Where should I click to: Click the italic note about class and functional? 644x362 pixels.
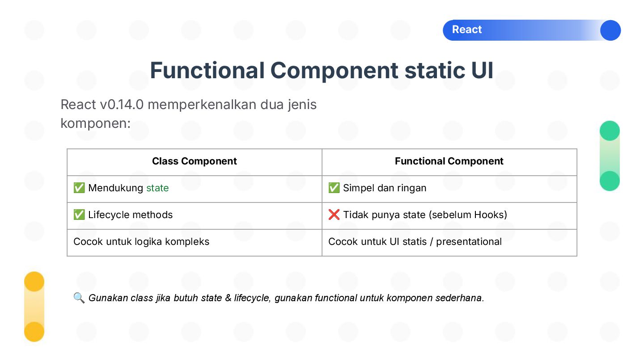(x=286, y=298)
